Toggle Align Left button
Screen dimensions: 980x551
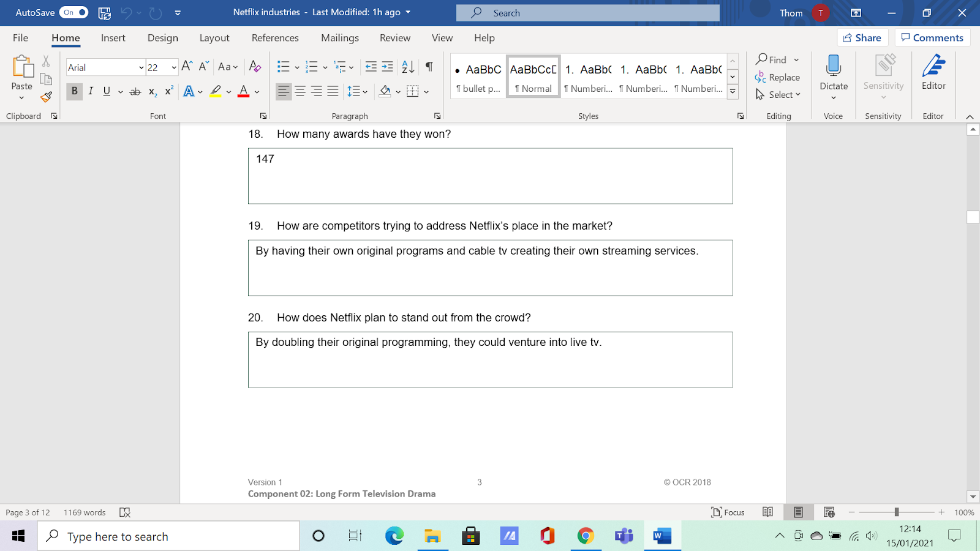pyautogui.click(x=284, y=91)
